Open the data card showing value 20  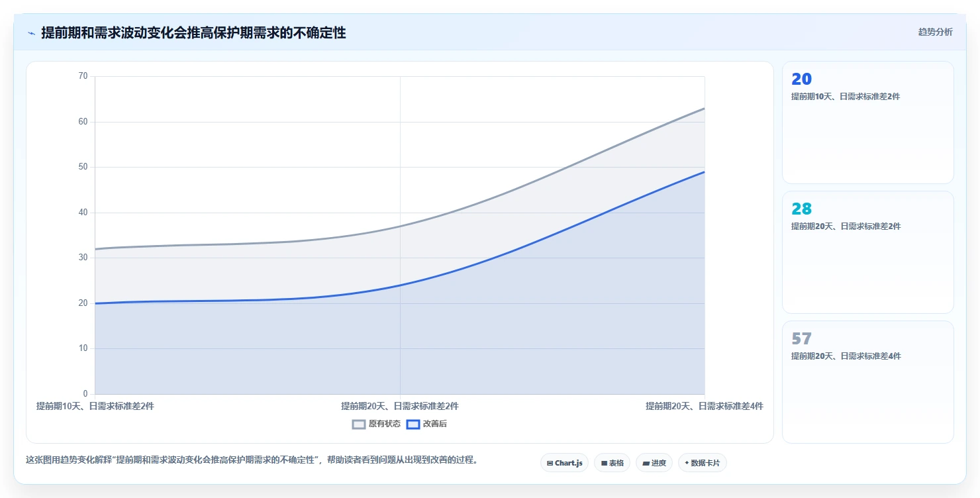867,123
